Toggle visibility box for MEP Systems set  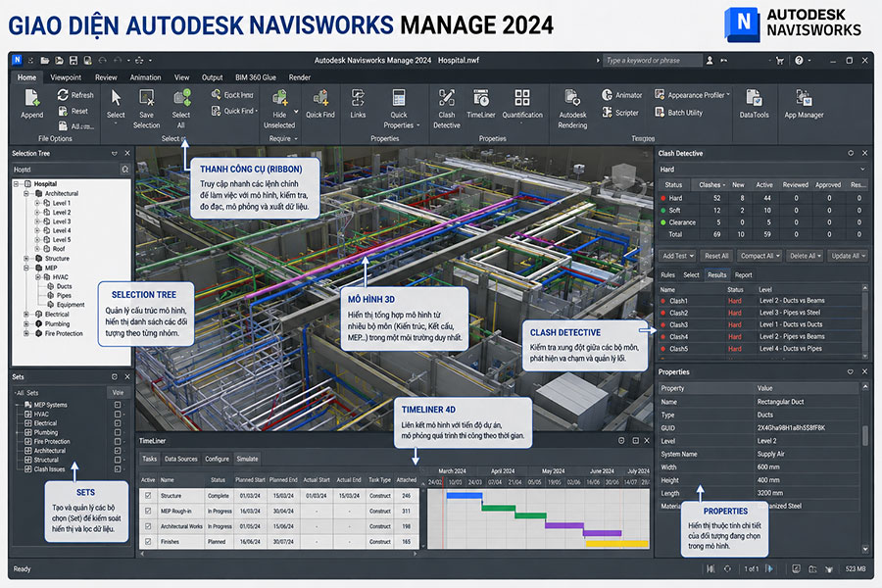click(x=118, y=405)
